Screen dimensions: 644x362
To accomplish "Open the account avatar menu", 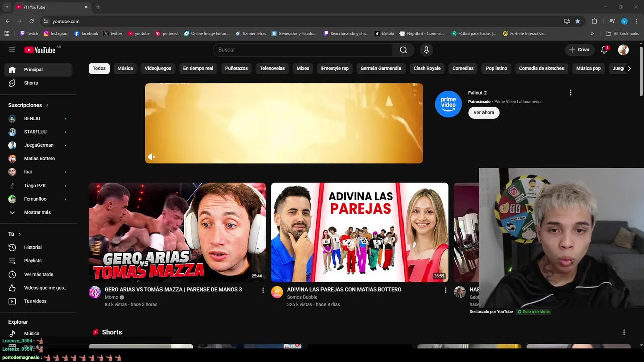I will (623, 50).
